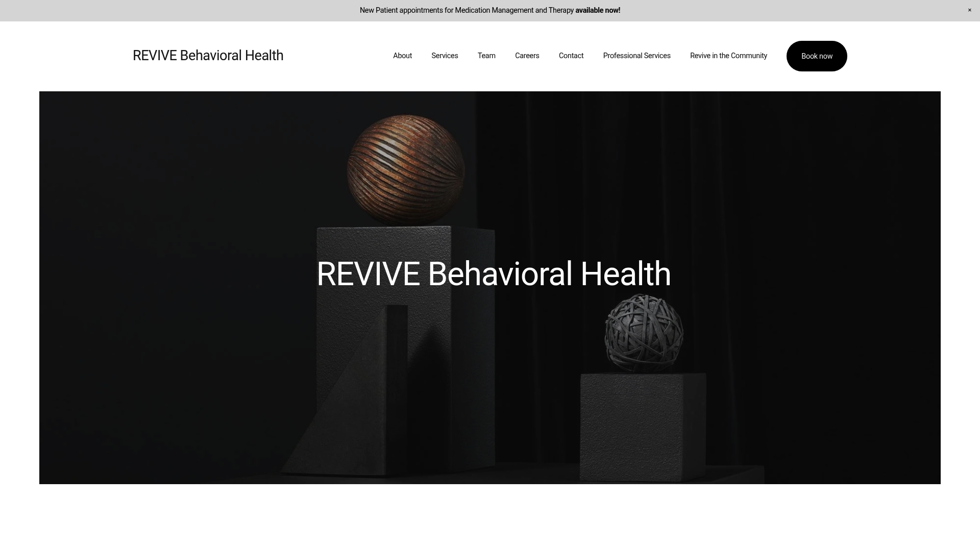Click the large REVIVE Behavioral Health hero heading

(494, 274)
